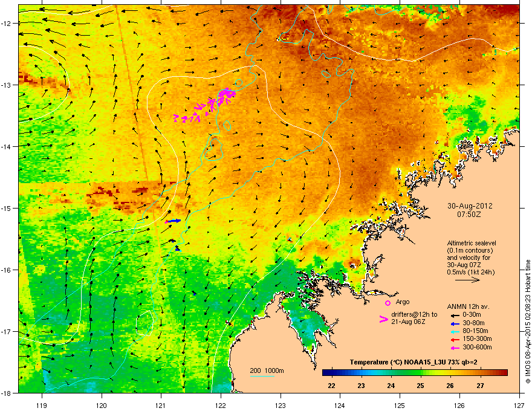Click latitude axis label '-17'
532x411 pixels.
pos(6,331)
